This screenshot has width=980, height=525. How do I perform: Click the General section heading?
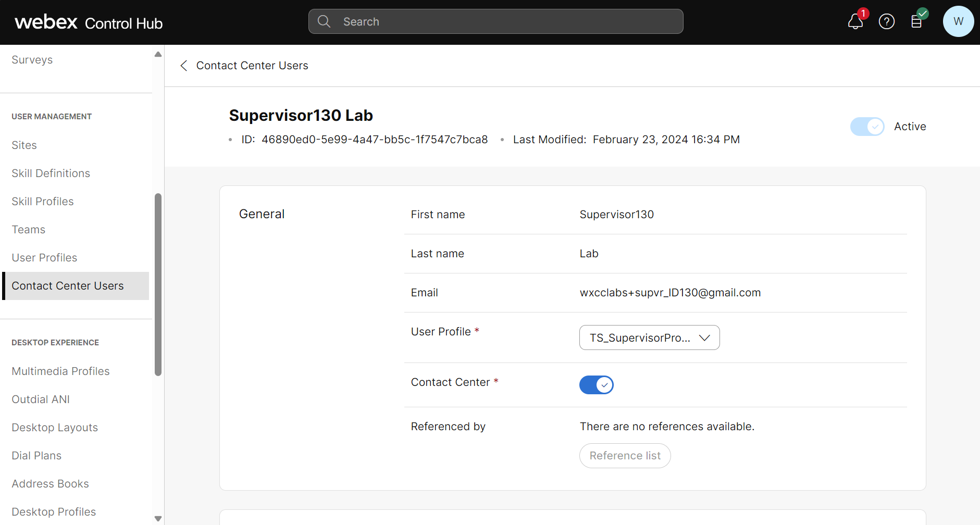click(x=262, y=214)
